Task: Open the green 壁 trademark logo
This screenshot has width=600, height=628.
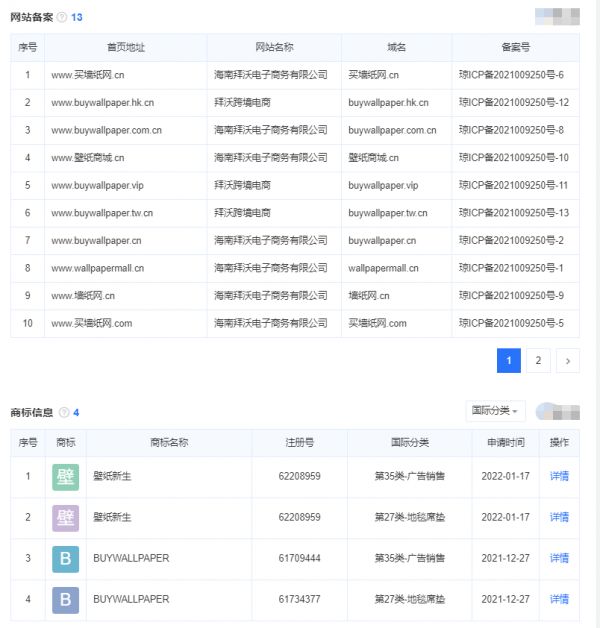Action: point(65,476)
